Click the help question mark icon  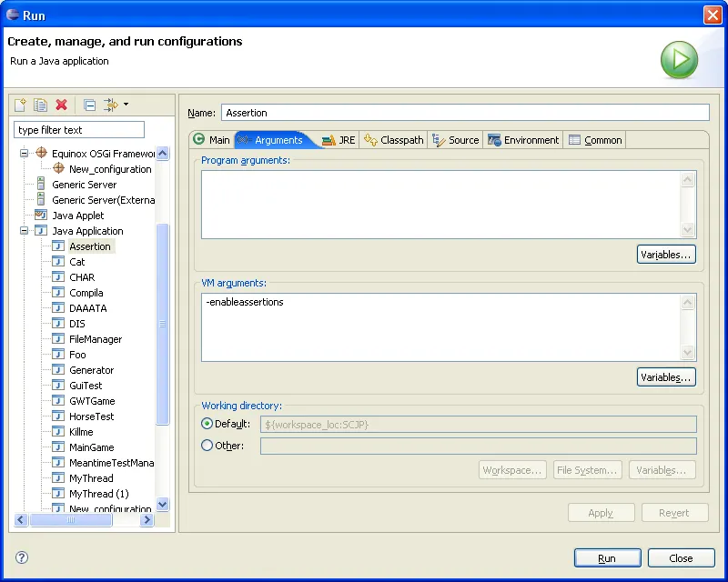tap(22, 557)
